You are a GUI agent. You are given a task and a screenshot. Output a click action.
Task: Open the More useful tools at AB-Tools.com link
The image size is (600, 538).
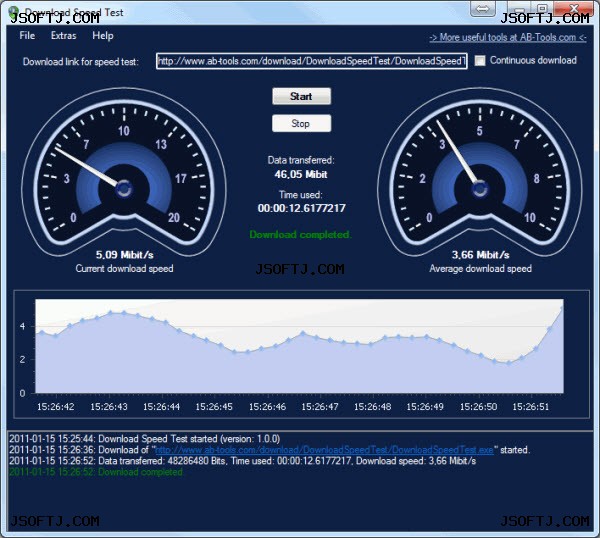click(x=508, y=37)
